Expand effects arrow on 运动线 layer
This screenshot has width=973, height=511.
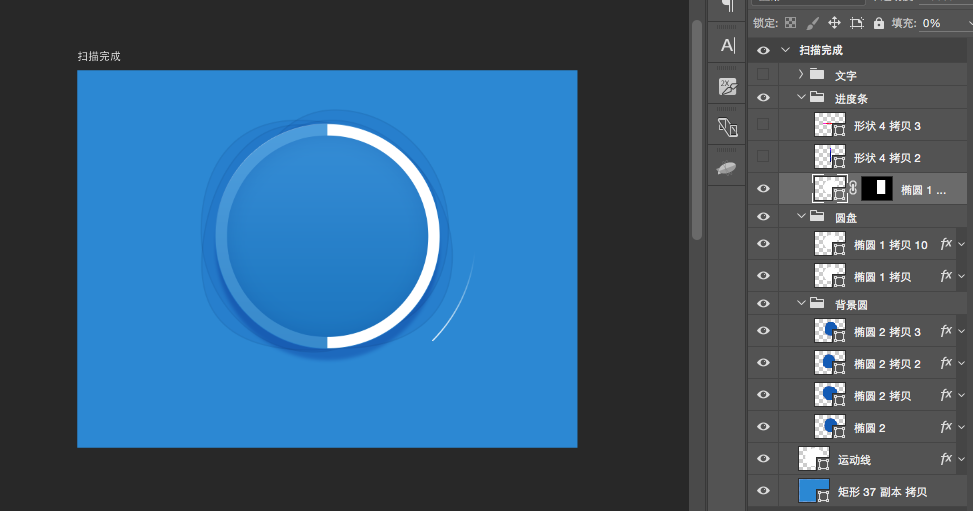point(962,459)
